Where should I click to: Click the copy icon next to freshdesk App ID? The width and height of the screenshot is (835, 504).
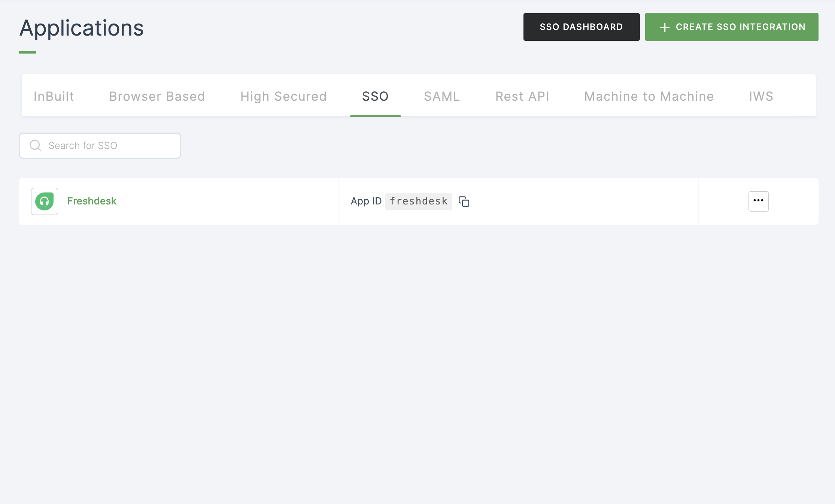pyautogui.click(x=464, y=201)
